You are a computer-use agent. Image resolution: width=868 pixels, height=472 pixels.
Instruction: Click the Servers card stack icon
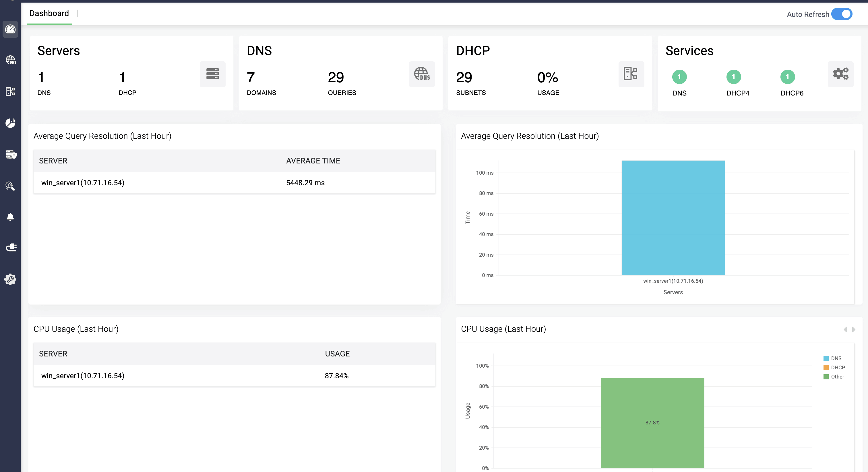(x=212, y=74)
